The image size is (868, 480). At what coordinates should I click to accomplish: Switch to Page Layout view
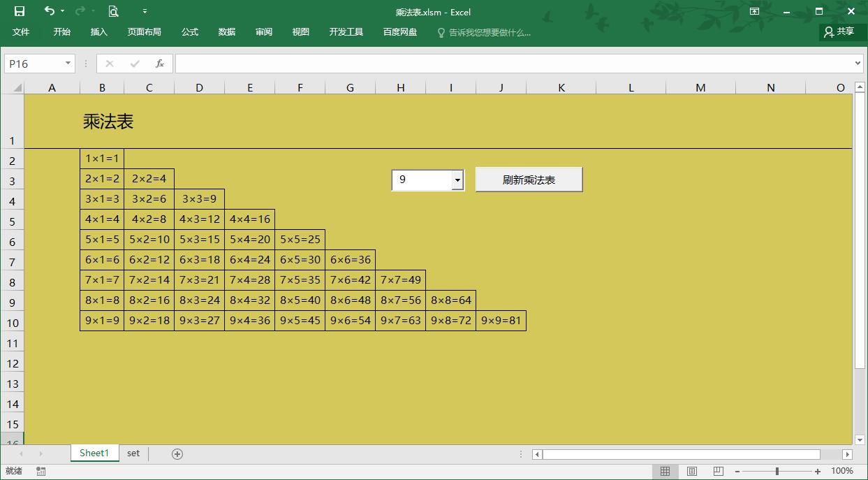(691, 472)
